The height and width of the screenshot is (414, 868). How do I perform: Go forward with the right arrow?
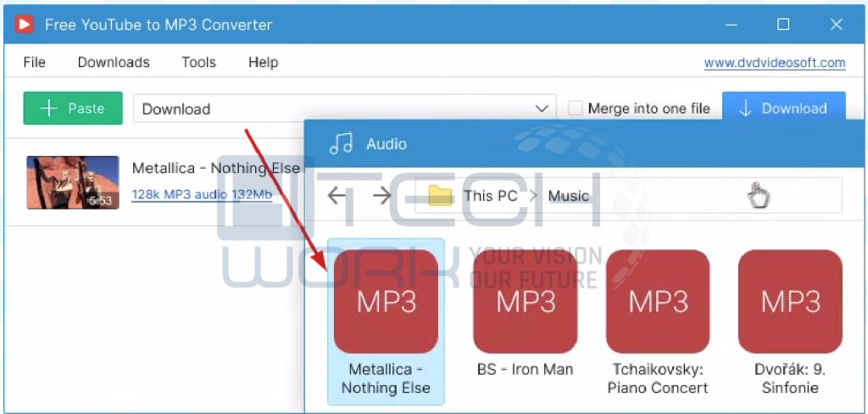(x=382, y=195)
